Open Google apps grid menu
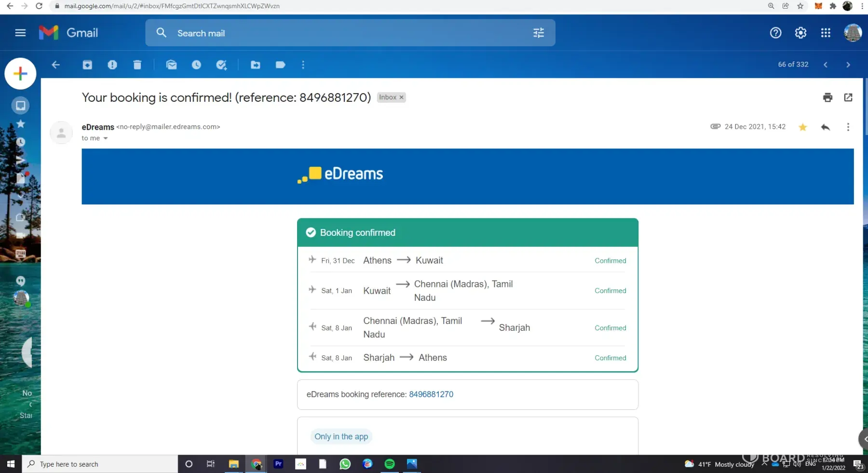 point(826,33)
